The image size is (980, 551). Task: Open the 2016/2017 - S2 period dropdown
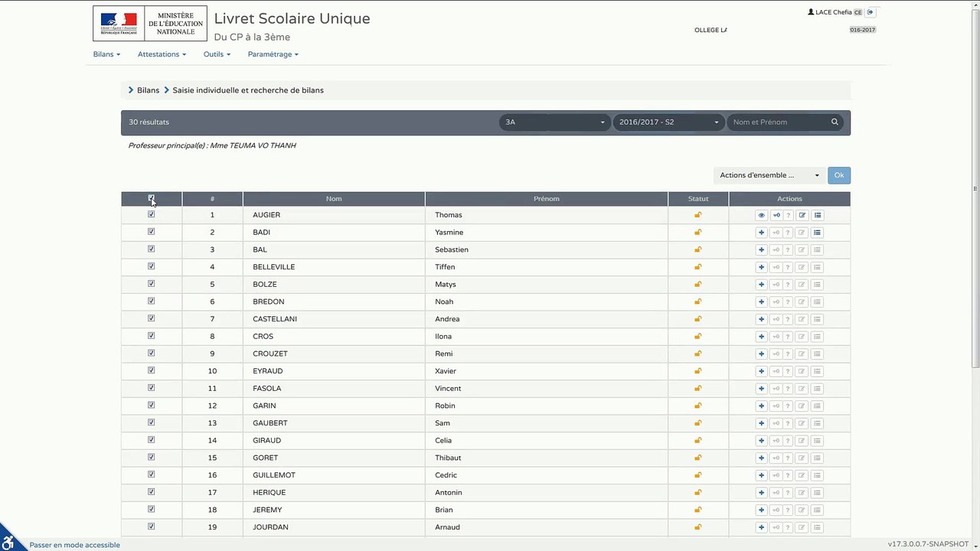click(668, 122)
